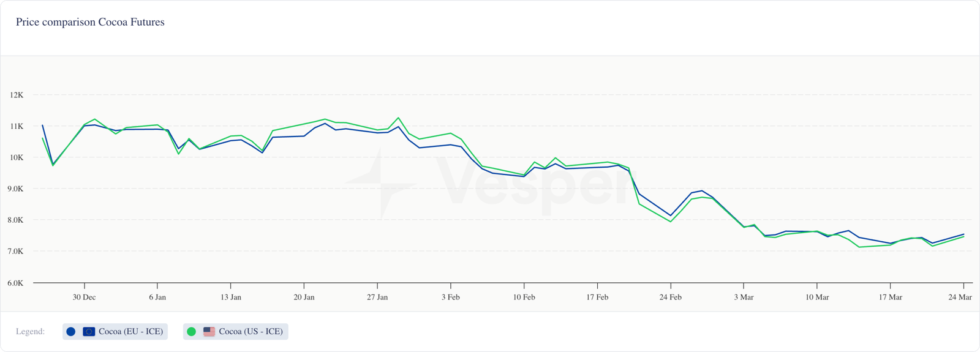Click the 12K price axis label
This screenshot has height=352, width=980.
click(x=17, y=95)
